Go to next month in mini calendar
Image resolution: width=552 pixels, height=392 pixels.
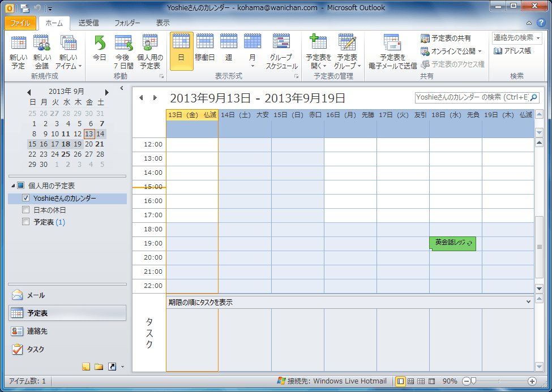point(106,93)
